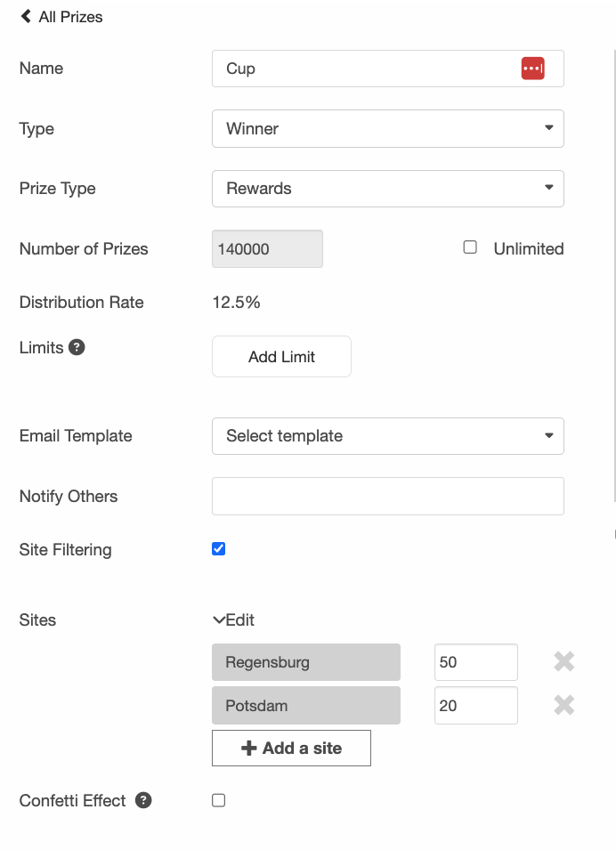Click the Potsdam quantity field showing 20

(475, 705)
